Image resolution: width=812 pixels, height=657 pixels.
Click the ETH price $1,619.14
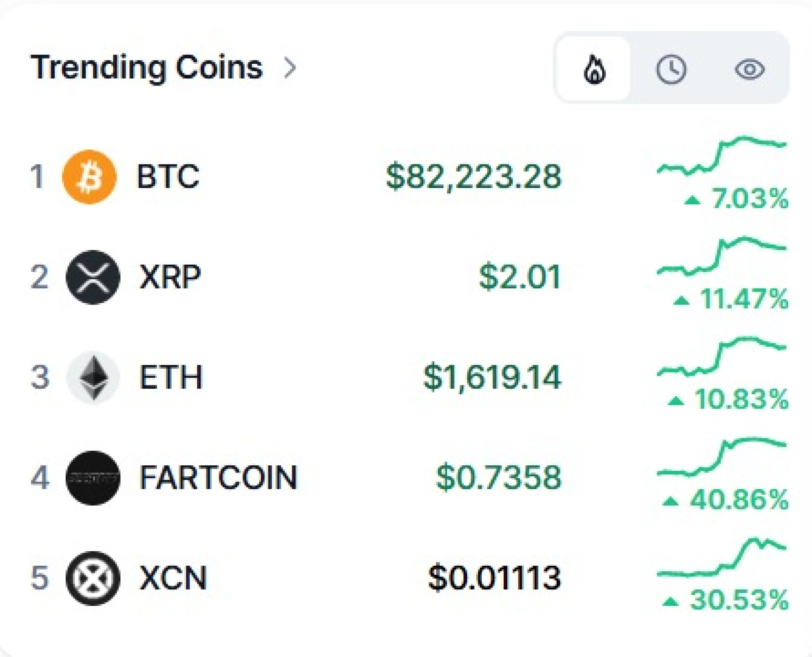492,377
